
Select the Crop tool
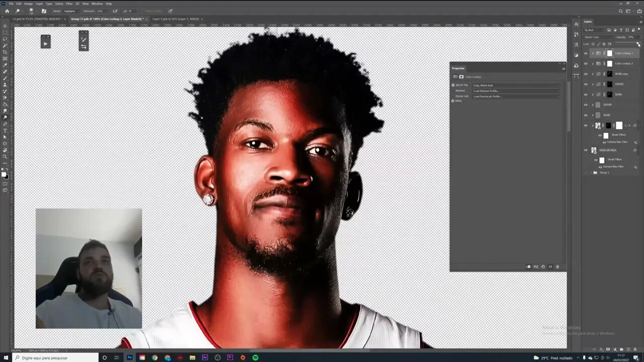click(x=5, y=52)
